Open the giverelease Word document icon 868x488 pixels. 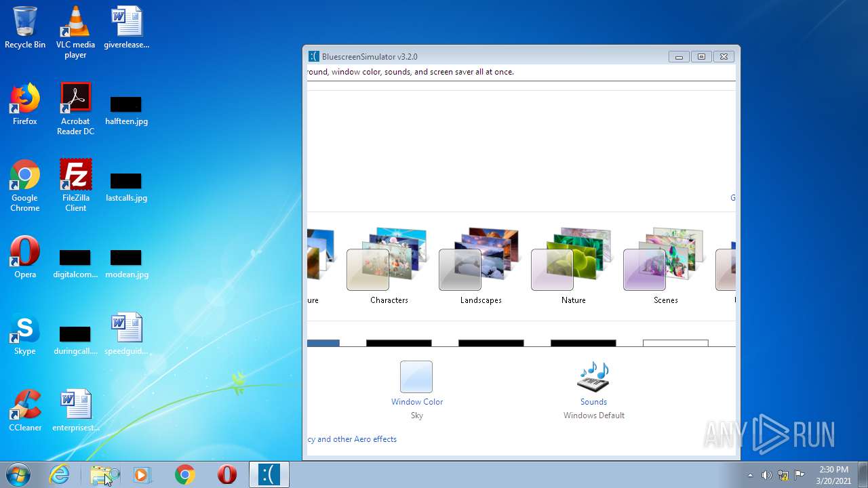126,27
